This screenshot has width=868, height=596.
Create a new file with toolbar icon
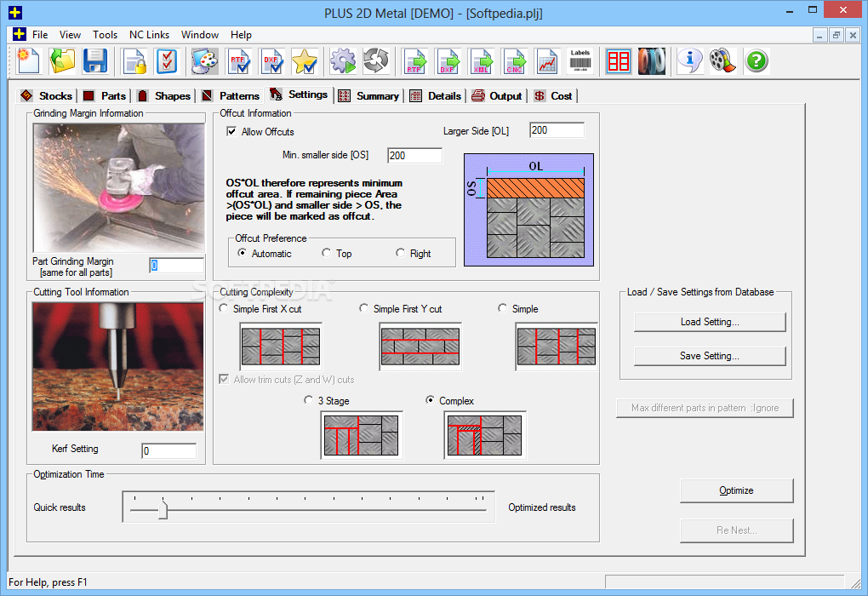pyautogui.click(x=28, y=61)
